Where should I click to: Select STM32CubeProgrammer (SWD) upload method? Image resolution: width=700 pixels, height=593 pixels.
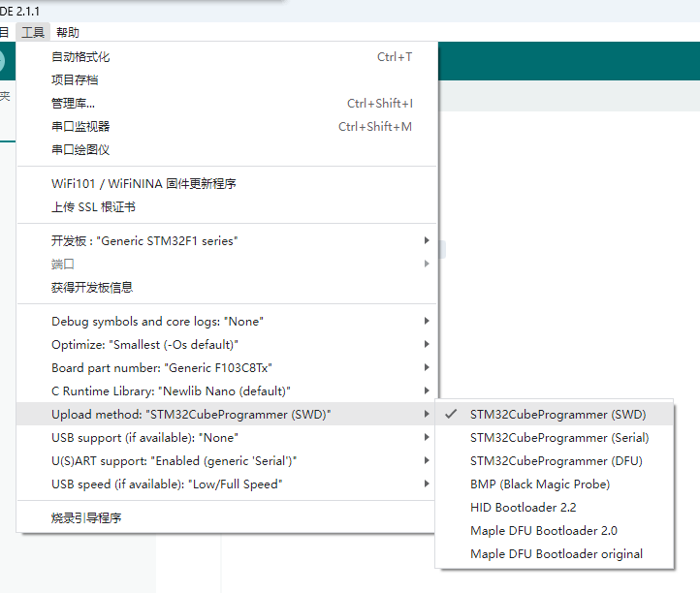[x=557, y=414]
